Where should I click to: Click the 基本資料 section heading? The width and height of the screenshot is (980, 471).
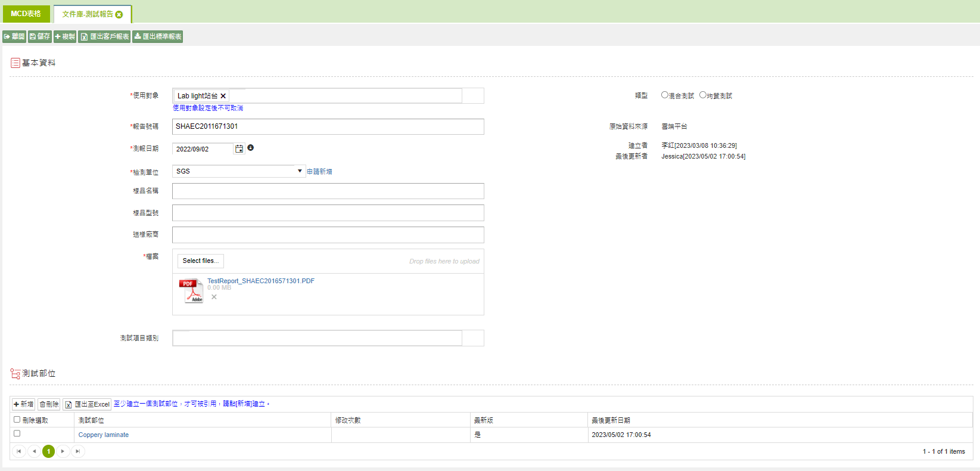point(39,63)
